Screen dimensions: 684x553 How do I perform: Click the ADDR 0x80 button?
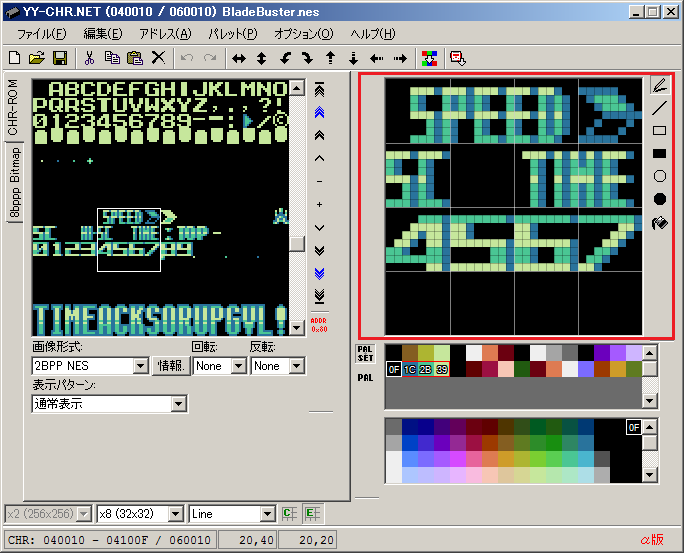point(319,325)
